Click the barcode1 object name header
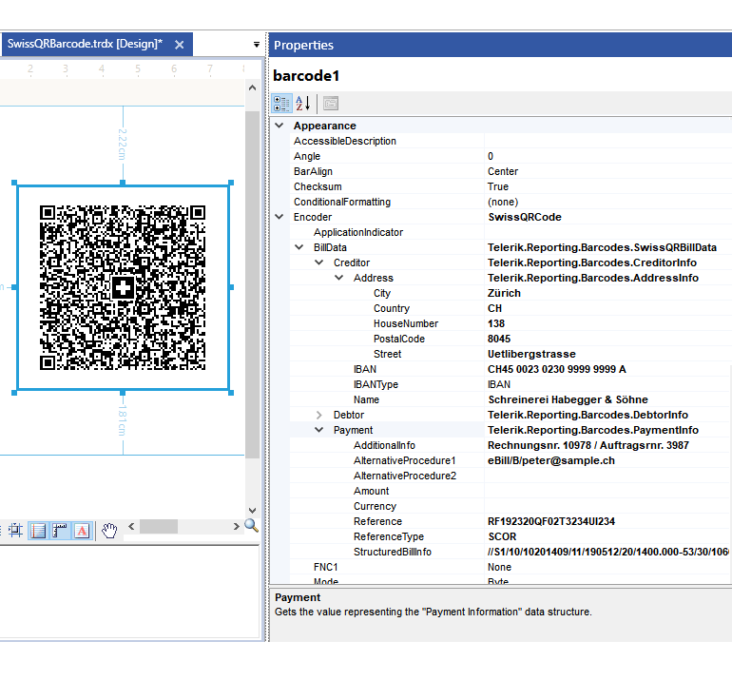 (306, 76)
